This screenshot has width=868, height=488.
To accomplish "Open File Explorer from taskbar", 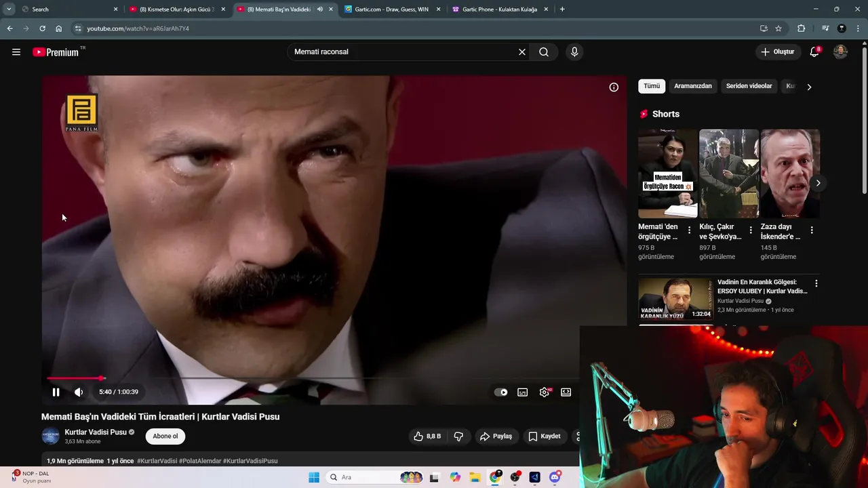I will 475,477.
